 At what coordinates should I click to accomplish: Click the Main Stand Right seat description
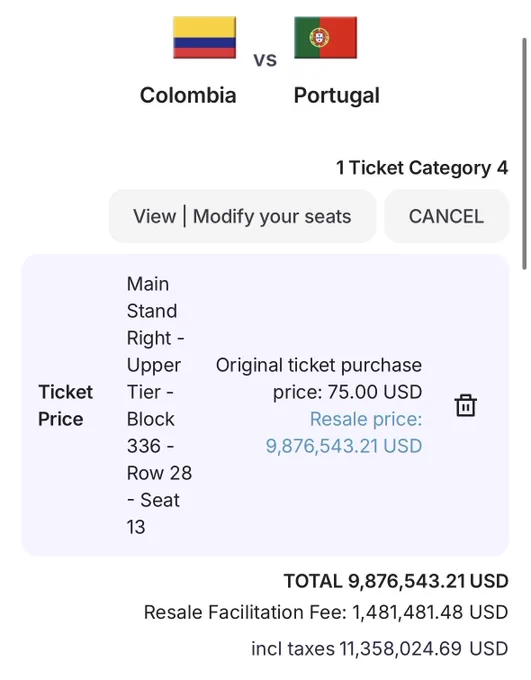click(159, 405)
